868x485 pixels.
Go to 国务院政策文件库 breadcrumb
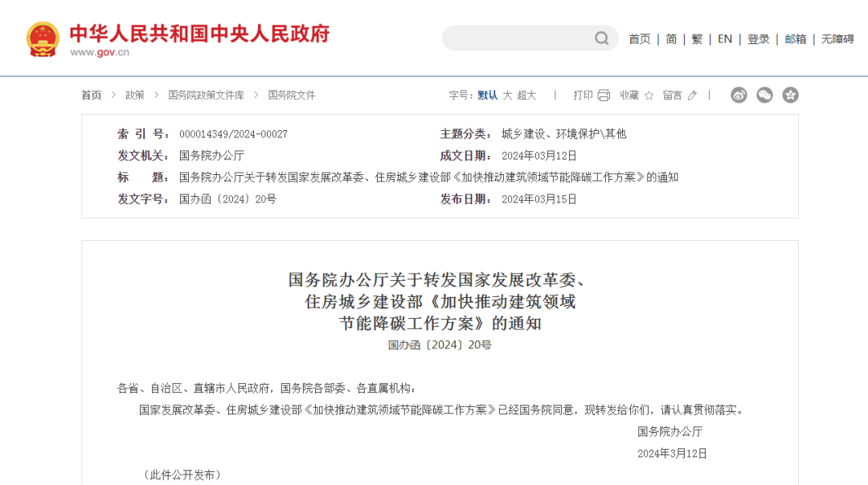[206, 95]
